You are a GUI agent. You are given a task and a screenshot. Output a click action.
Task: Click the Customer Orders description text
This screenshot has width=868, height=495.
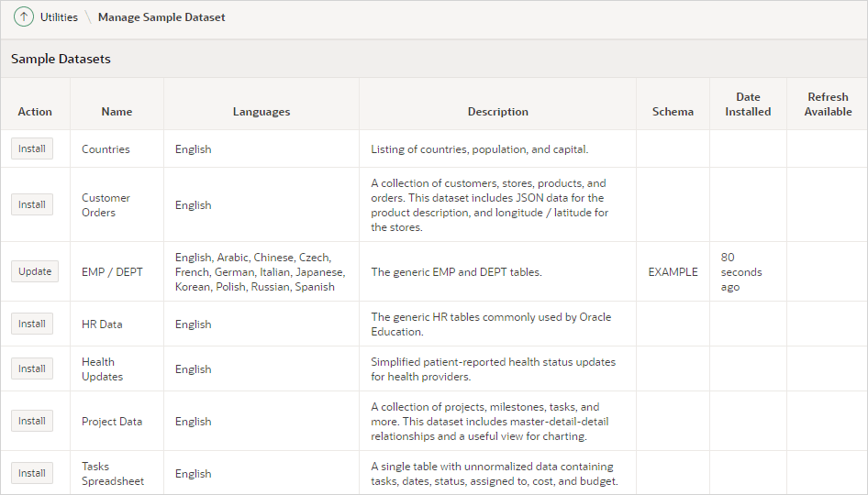coord(489,205)
